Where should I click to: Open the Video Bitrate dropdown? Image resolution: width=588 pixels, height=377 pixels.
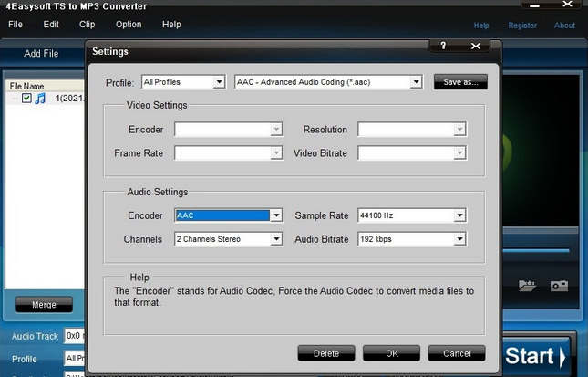tap(412, 153)
